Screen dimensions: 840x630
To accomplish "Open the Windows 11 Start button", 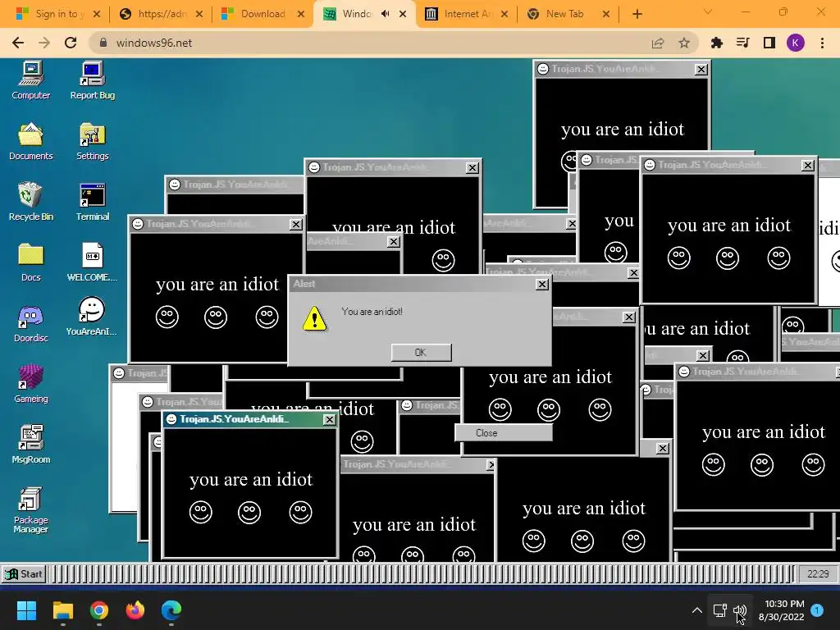I will coord(26,610).
